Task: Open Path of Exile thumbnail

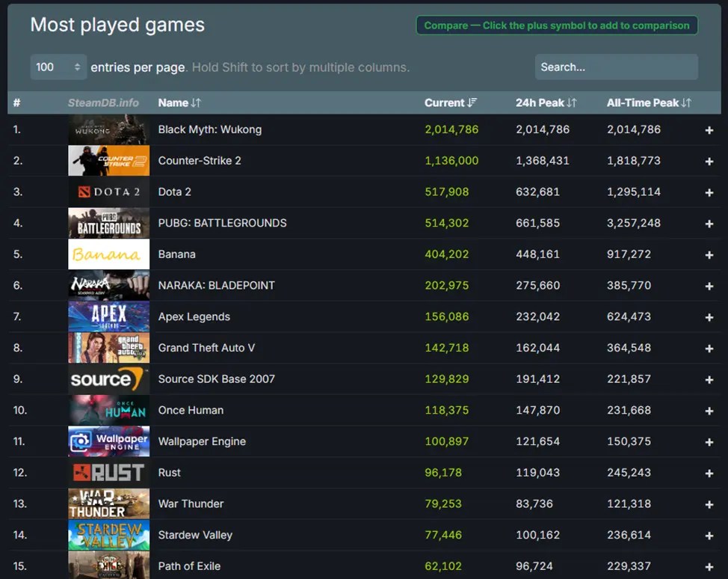Action: click(108, 565)
